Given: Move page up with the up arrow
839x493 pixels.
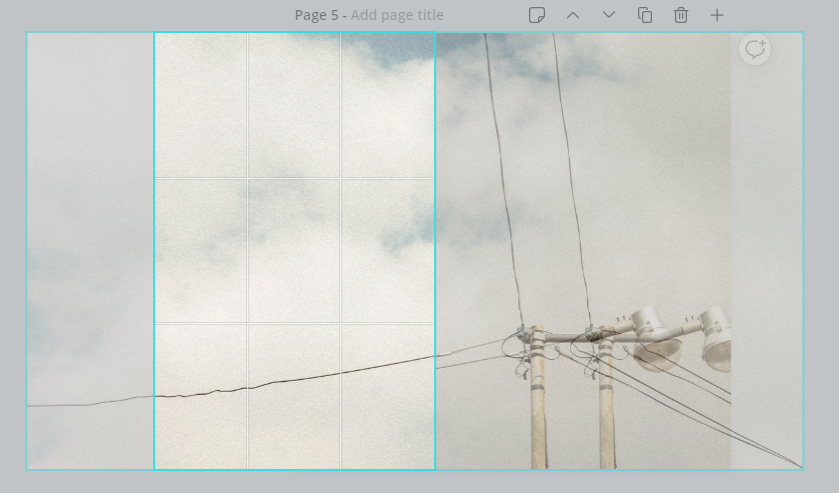Looking at the screenshot, I should pyautogui.click(x=573, y=15).
